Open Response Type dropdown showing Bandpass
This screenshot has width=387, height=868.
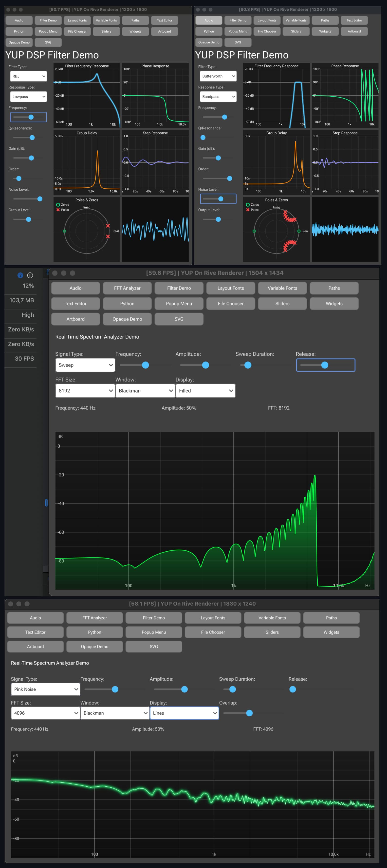218,97
